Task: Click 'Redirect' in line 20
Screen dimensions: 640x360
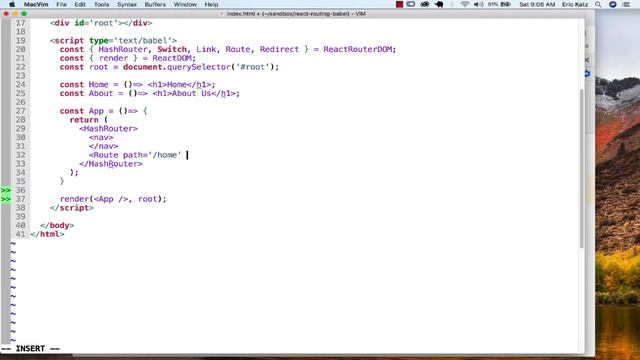Action: point(279,49)
